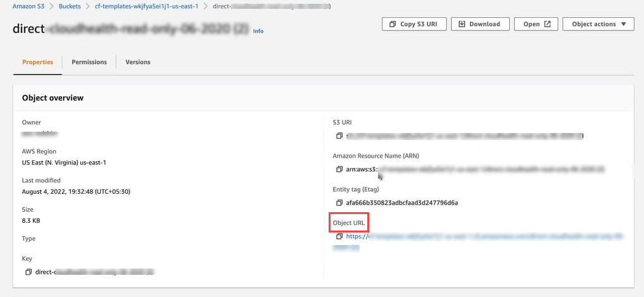
Task: Open the Buckets breadcrumb link
Action: pyautogui.click(x=68, y=6)
